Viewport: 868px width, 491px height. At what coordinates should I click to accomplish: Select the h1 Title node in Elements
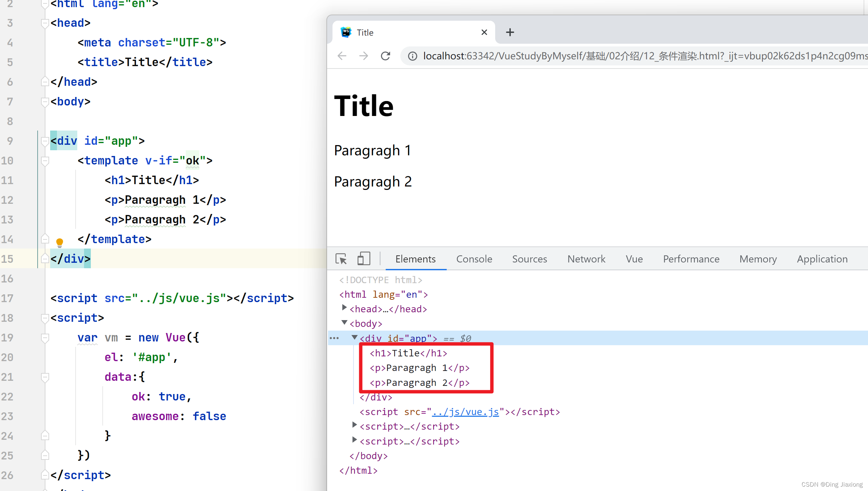click(408, 353)
